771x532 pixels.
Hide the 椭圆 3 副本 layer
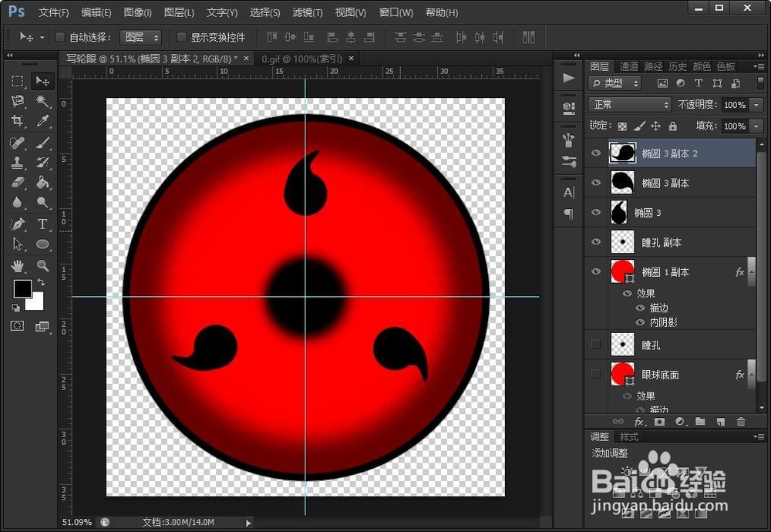[596, 183]
